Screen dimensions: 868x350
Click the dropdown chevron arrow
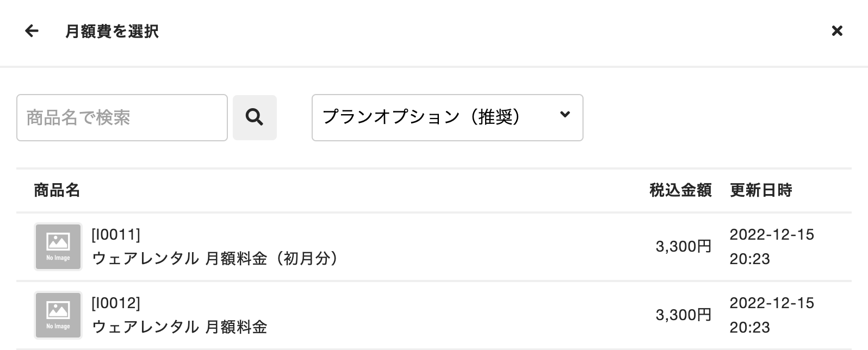click(565, 115)
